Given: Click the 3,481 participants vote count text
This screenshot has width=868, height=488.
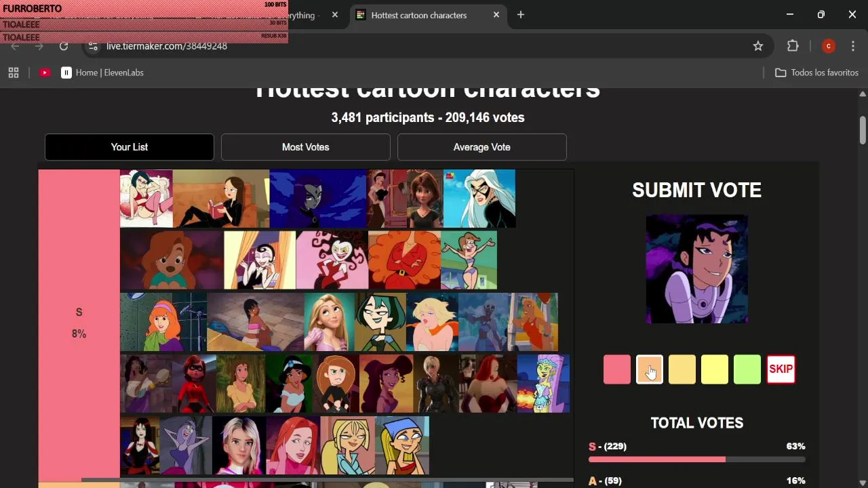Looking at the screenshot, I should point(428,117).
